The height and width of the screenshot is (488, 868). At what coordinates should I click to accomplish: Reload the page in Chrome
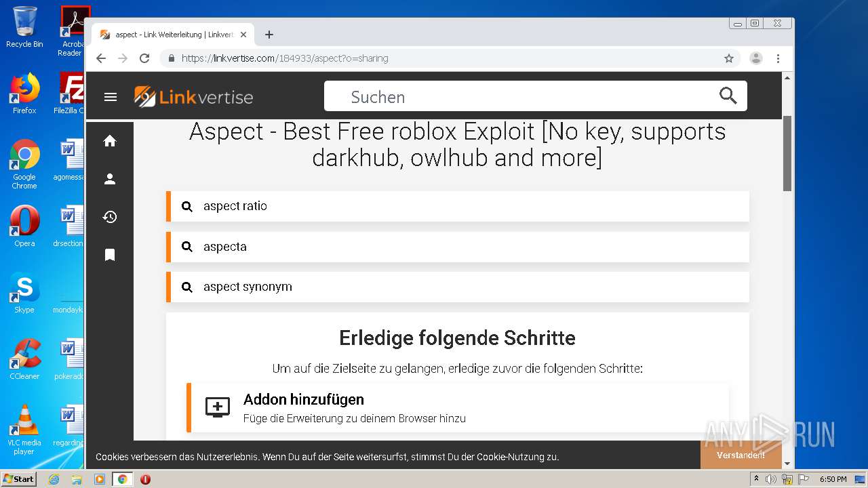coord(144,58)
